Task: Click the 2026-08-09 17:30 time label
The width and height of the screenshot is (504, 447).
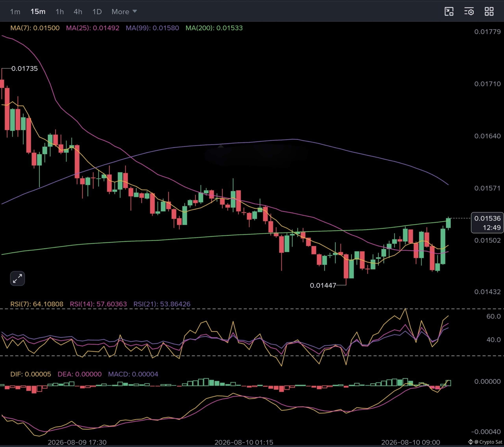Action: pyautogui.click(x=77, y=442)
